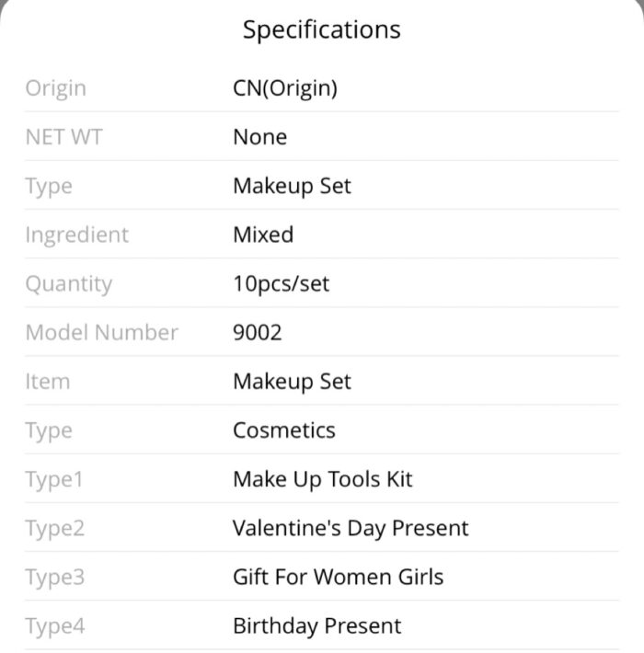Viewport: 644px width, 653px height.
Task: Tap the Specifications heading
Action: (x=322, y=30)
